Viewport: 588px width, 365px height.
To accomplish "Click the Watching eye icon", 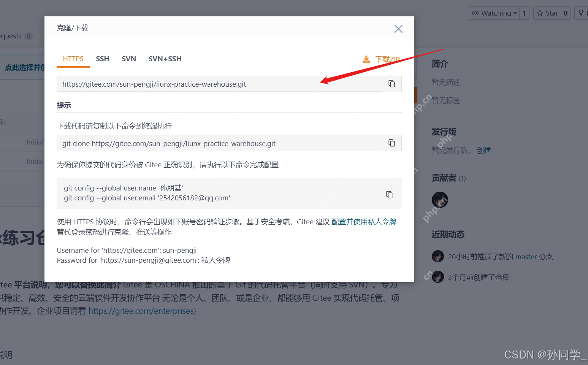I will coord(475,13).
